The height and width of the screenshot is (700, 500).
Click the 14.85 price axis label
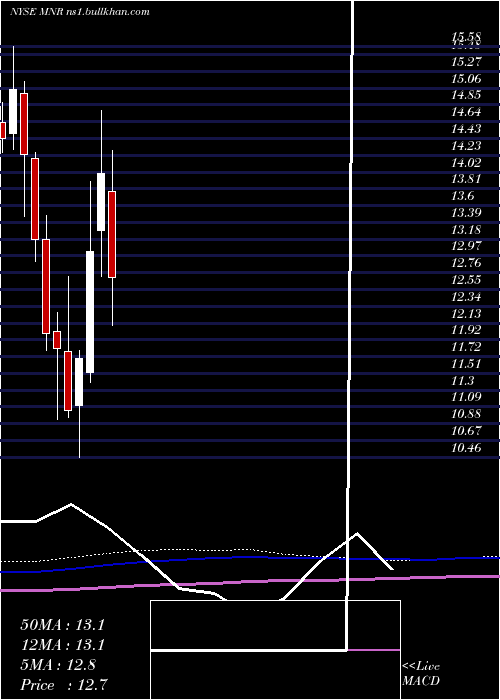[466, 95]
